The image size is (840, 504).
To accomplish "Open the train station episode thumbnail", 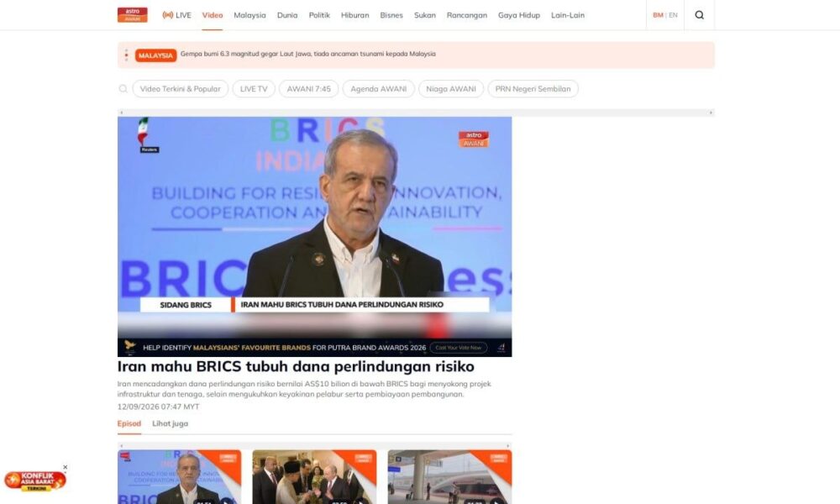I will click(449, 476).
